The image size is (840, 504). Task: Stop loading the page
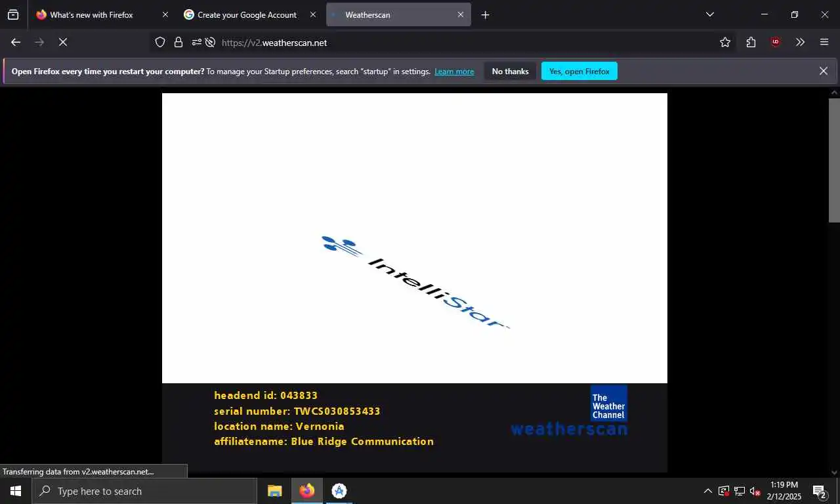(x=63, y=42)
